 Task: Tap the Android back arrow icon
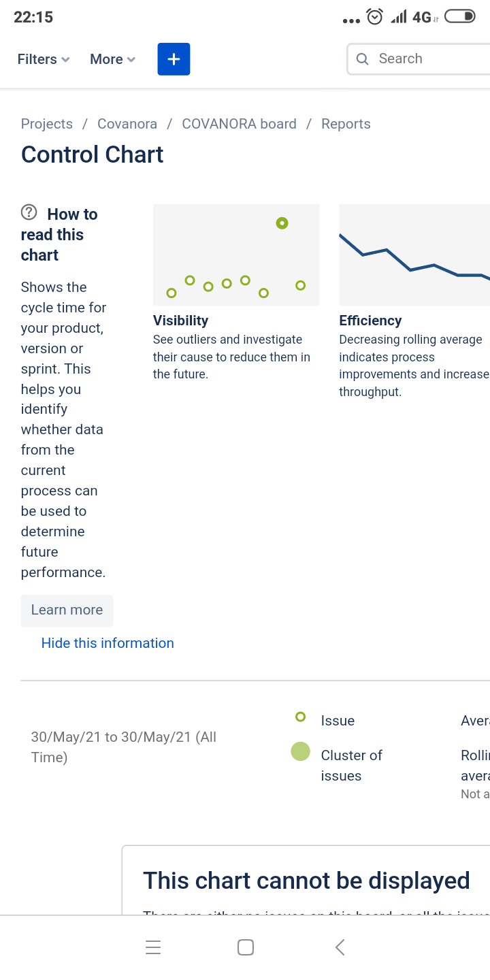(340, 947)
